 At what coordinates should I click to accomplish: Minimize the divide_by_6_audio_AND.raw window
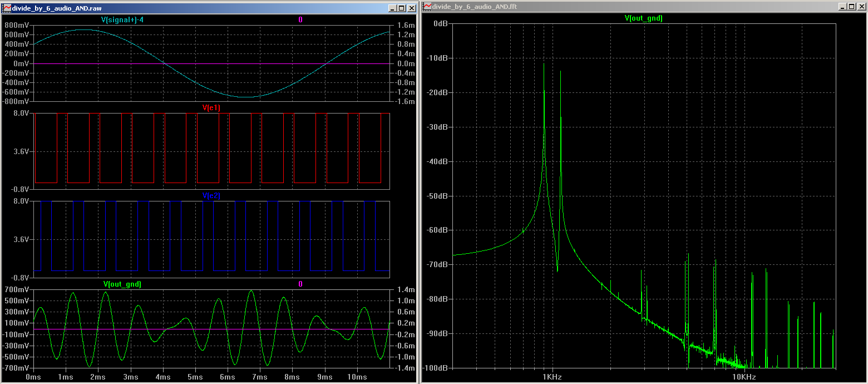coord(392,8)
